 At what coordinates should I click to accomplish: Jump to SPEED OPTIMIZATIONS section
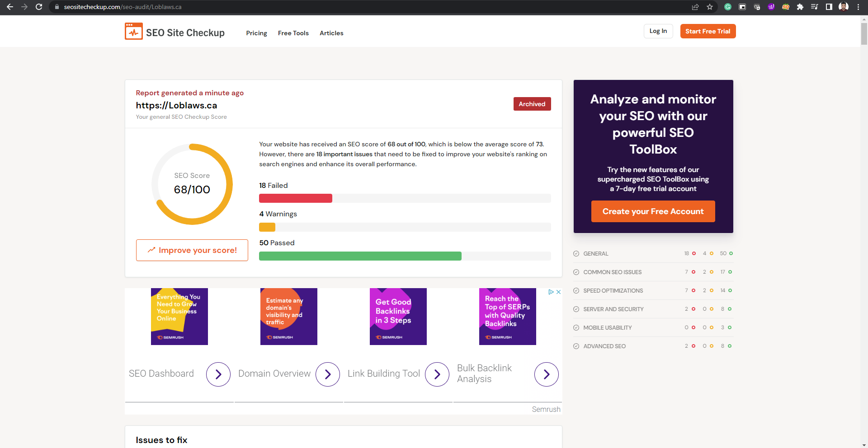click(613, 291)
